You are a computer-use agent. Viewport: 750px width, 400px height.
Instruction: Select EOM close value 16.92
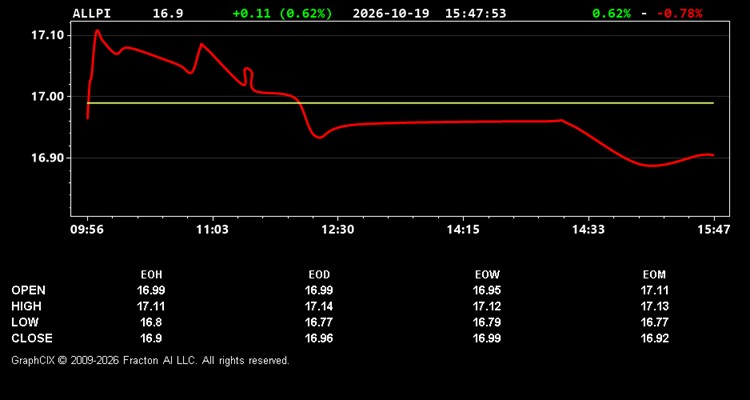click(x=654, y=338)
